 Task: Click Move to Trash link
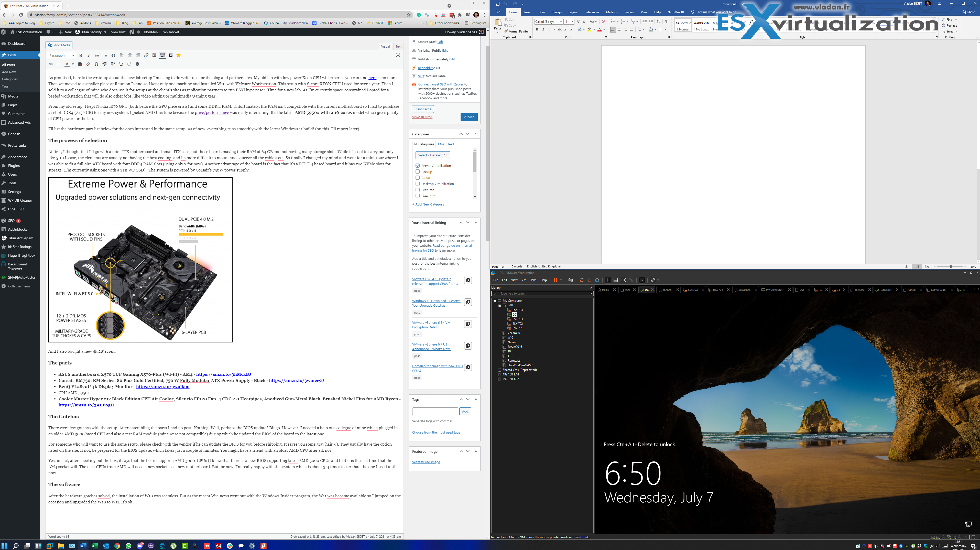(422, 117)
